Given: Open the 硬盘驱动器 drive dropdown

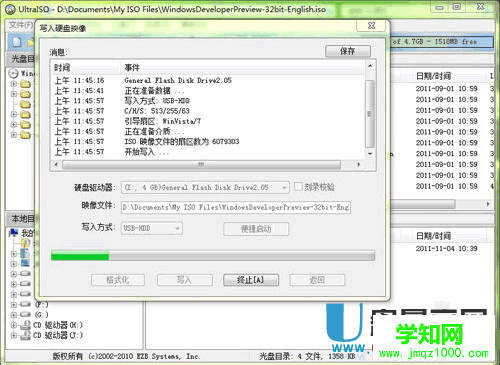Looking at the screenshot, I should [284, 188].
